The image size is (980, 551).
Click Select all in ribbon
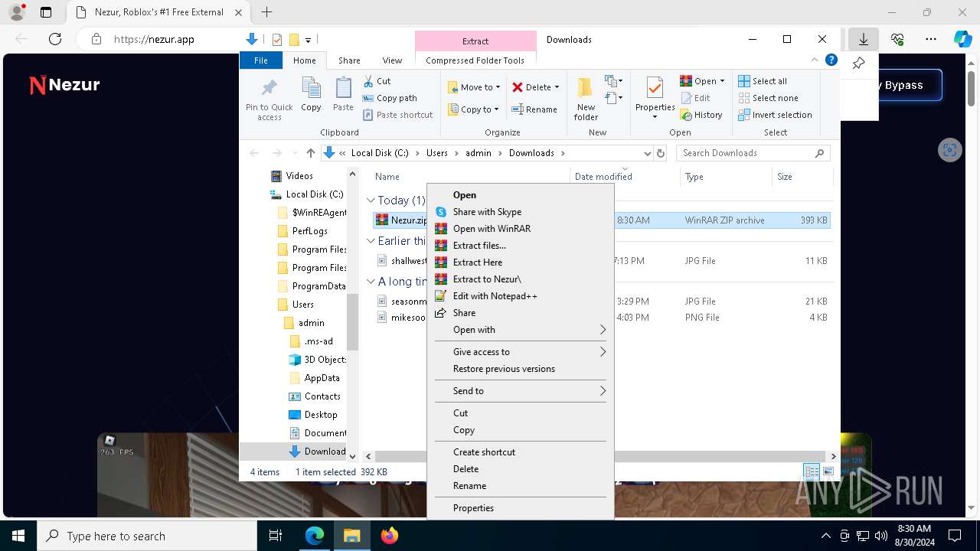(763, 81)
